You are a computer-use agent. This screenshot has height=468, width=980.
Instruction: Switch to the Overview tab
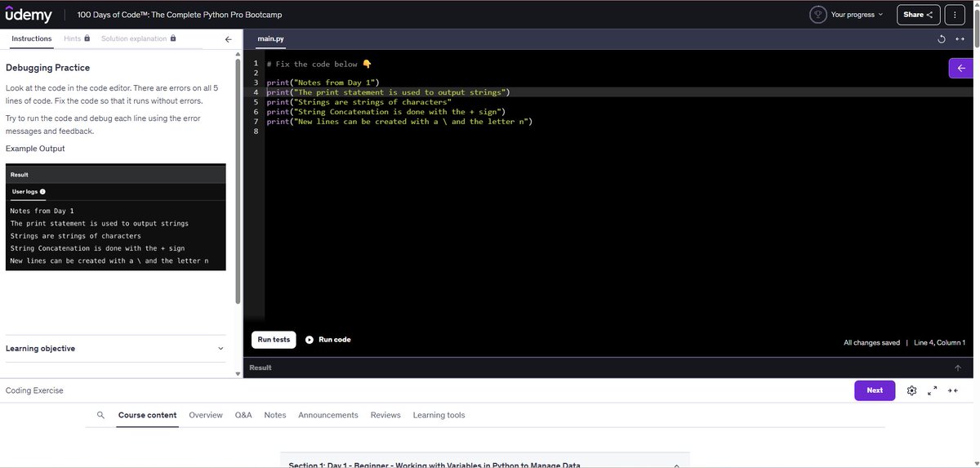point(206,415)
